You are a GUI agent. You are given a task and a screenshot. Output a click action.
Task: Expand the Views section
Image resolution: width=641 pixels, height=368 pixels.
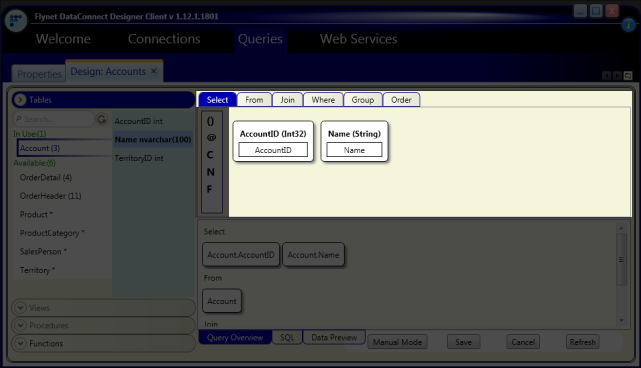20,307
